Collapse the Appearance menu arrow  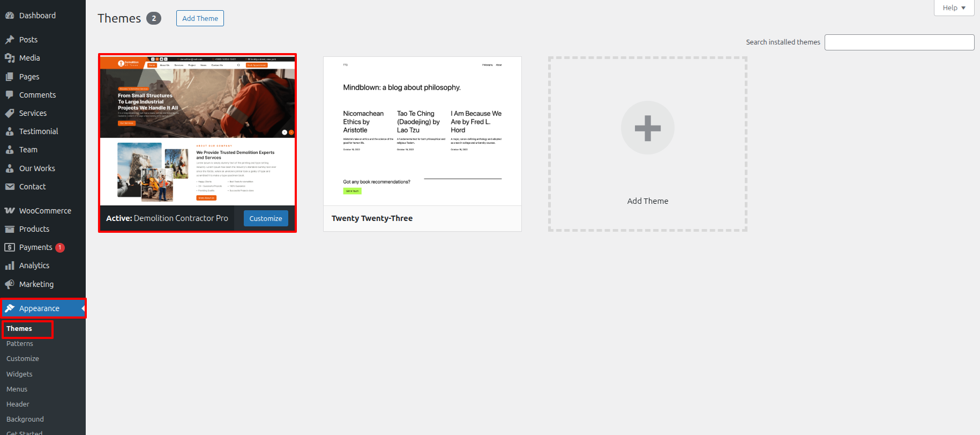(83, 308)
